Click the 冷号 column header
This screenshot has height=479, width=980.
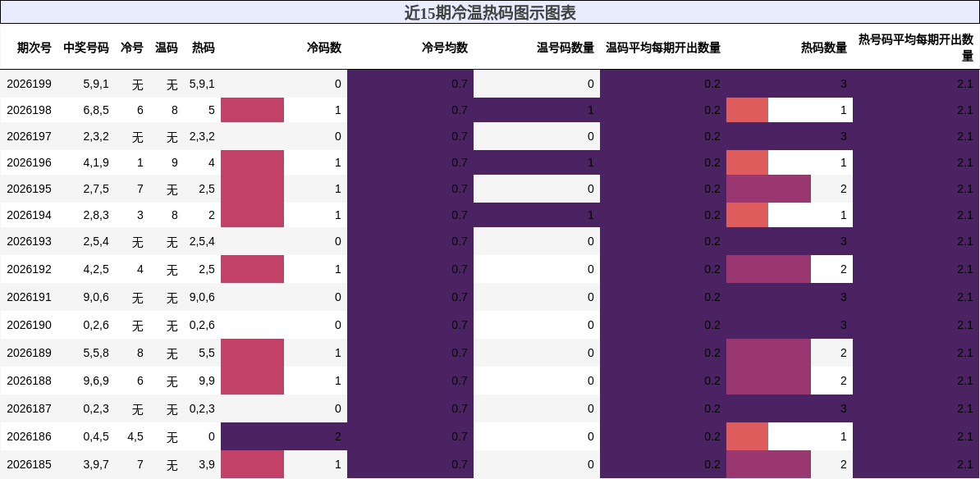click(x=132, y=48)
